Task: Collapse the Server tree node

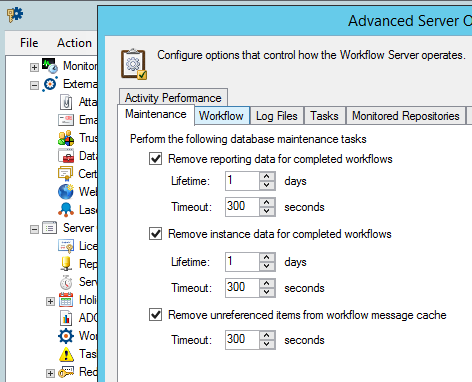Action: tap(34, 229)
